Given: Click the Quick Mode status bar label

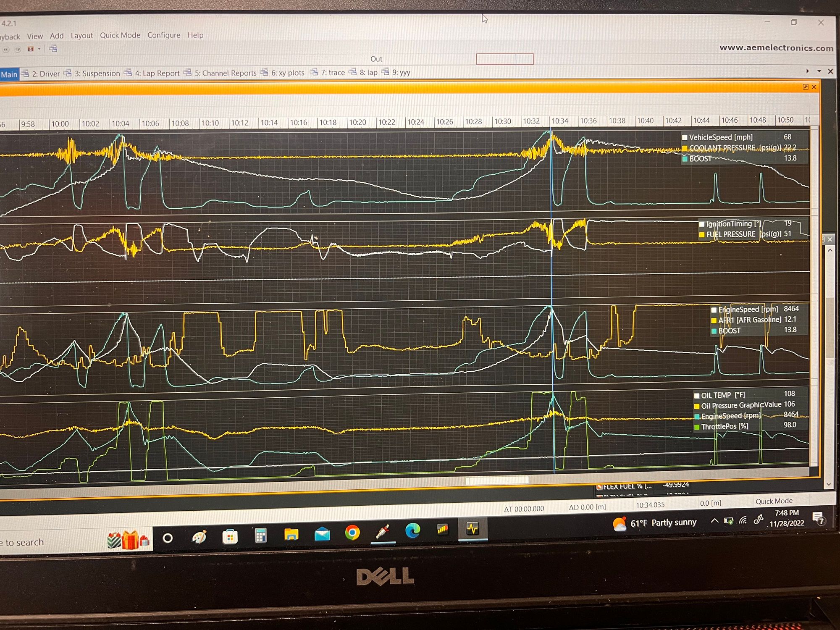Looking at the screenshot, I should click(x=774, y=501).
